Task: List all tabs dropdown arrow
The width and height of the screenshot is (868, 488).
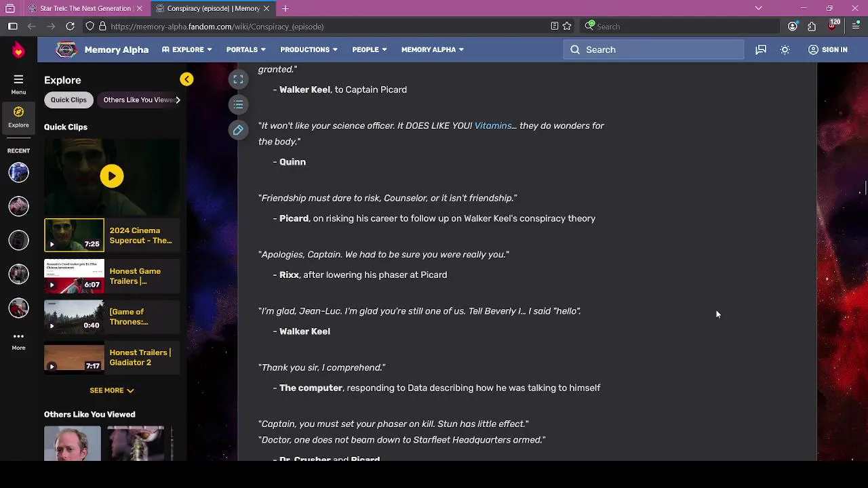Action: click(x=758, y=8)
